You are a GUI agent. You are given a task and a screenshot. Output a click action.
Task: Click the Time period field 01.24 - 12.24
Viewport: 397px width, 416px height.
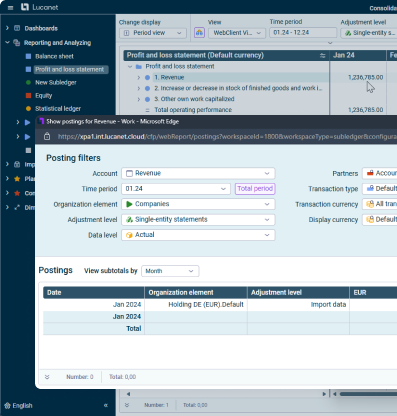[x=303, y=32]
